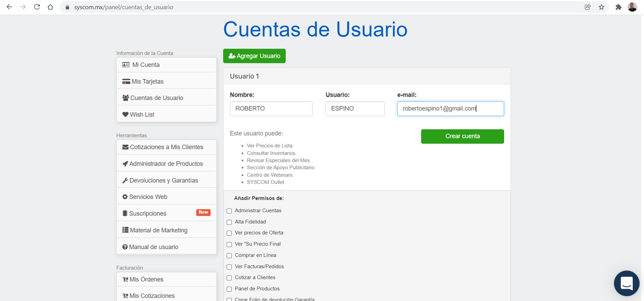Open the browser extensions puzzle icon
Image resolution: width=644 pixels, height=301 pixels.
618,7
